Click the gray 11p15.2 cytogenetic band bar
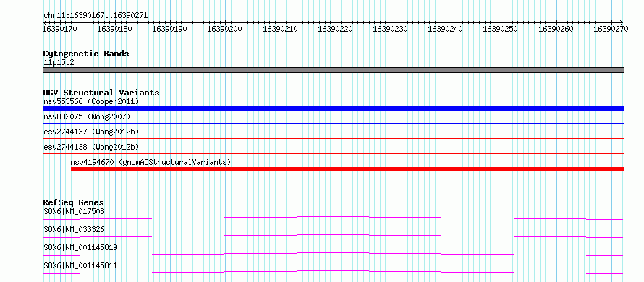644x282 pixels. coord(333,70)
